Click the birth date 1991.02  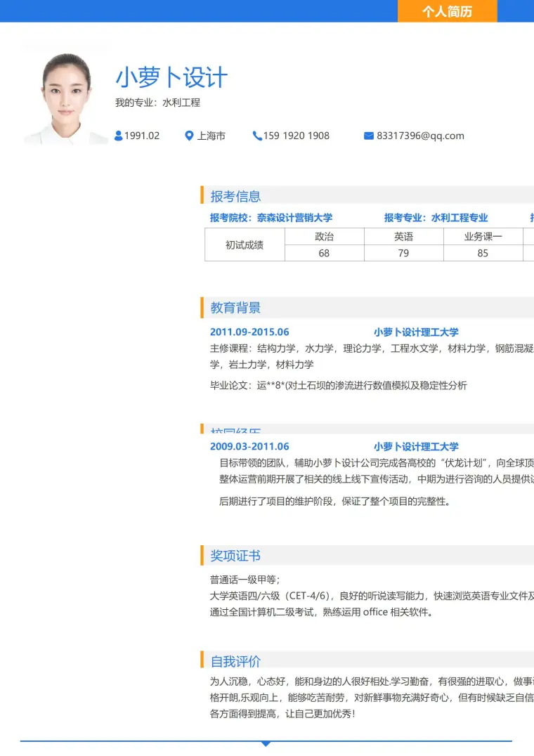coord(142,136)
